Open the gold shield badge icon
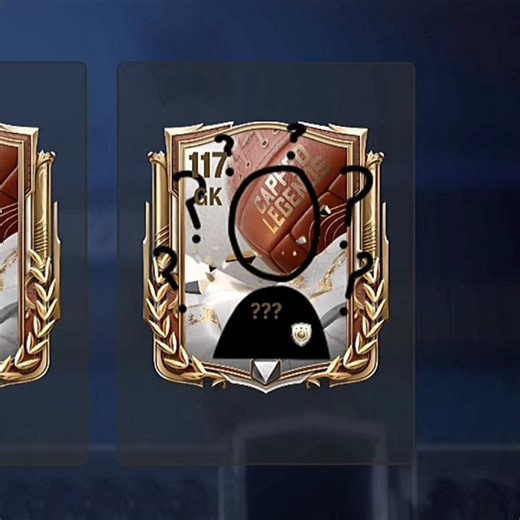Image resolution: width=520 pixels, height=520 pixels. click(301, 334)
